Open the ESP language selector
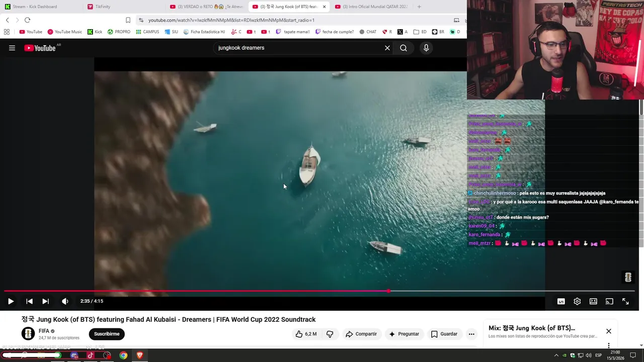This screenshot has width=644, height=362. pos(598,355)
